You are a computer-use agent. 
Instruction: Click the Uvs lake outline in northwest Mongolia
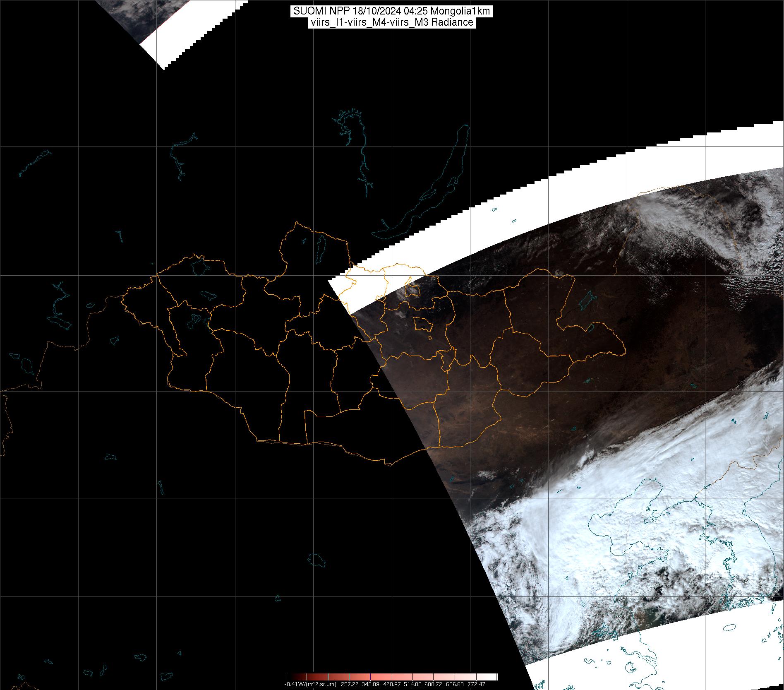click(199, 267)
